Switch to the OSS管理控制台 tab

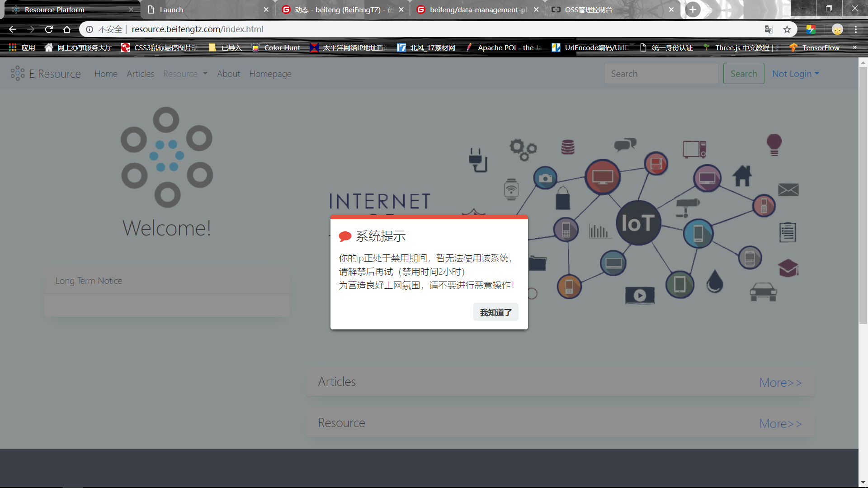pos(588,9)
